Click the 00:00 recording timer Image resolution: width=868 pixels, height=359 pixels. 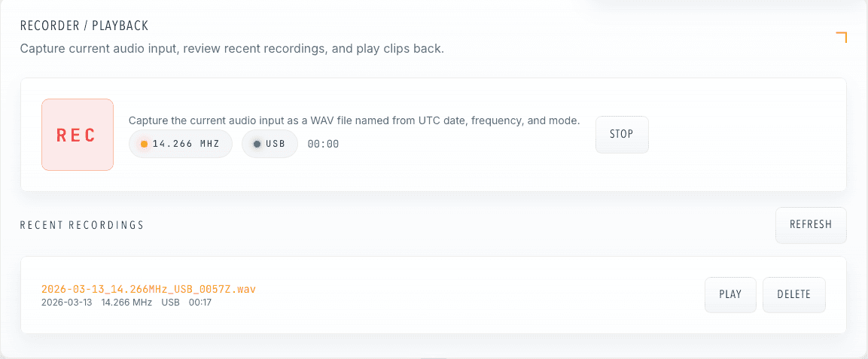pos(323,145)
